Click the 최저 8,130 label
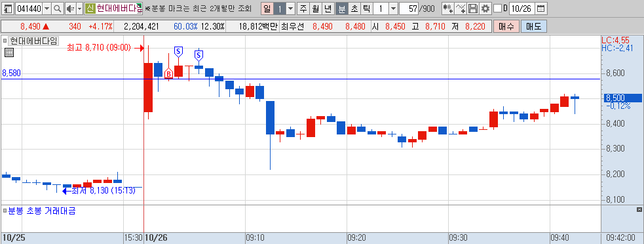 pyautogui.click(x=103, y=190)
